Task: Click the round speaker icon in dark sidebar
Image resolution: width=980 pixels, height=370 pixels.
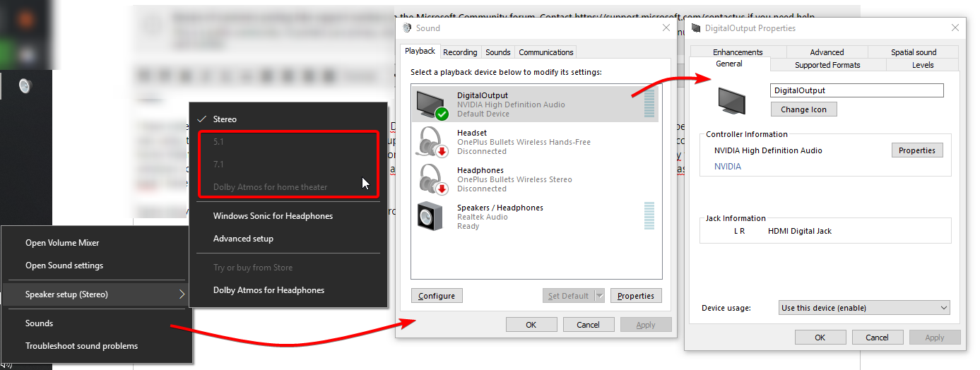Action: point(25,86)
